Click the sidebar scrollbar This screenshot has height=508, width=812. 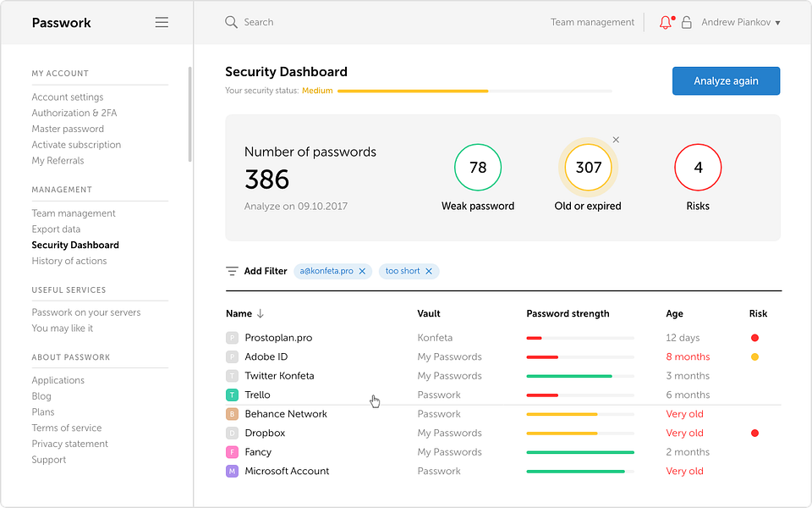[x=190, y=114]
